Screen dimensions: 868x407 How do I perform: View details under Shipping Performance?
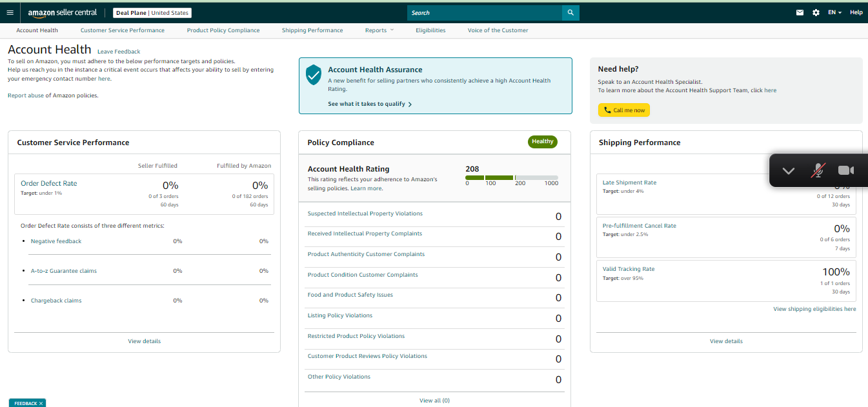tap(727, 341)
